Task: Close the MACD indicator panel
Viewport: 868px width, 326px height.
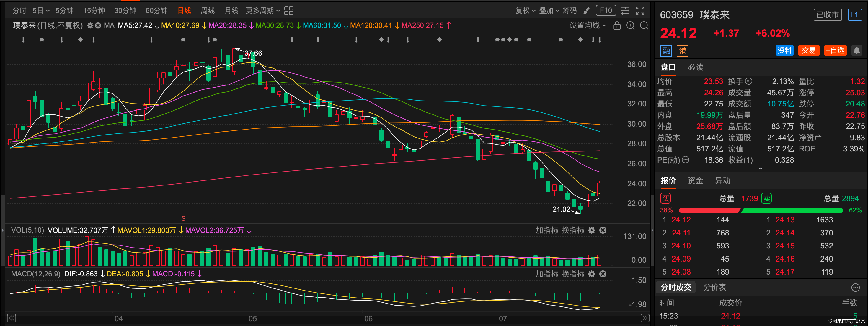Action: tap(603, 274)
